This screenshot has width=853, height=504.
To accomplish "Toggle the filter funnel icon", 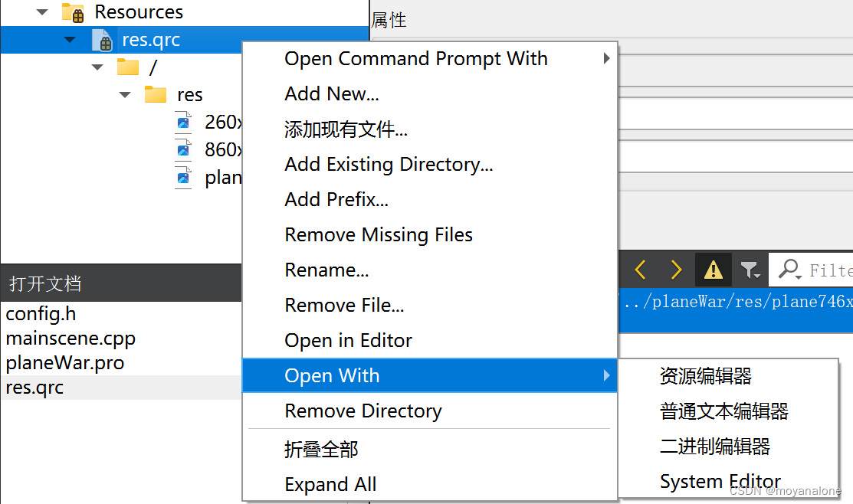I will [x=749, y=270].
